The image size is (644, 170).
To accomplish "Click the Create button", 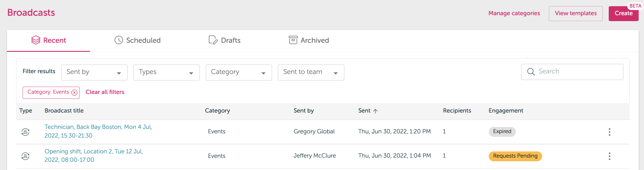I will 624,14.
